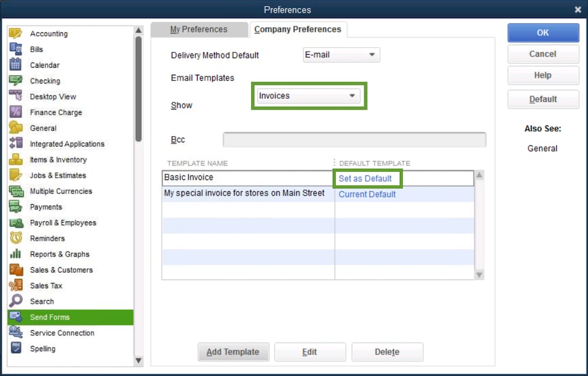The height and width of the screenshot is (376, 588).
Task: Click the Current Default link
Action: coord(367,194)
